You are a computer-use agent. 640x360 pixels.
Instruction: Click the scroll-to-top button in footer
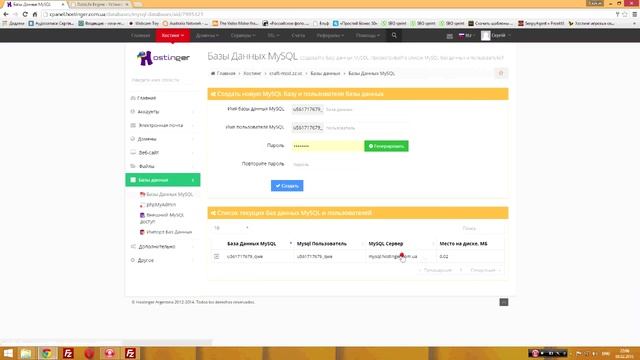[504, 302]
